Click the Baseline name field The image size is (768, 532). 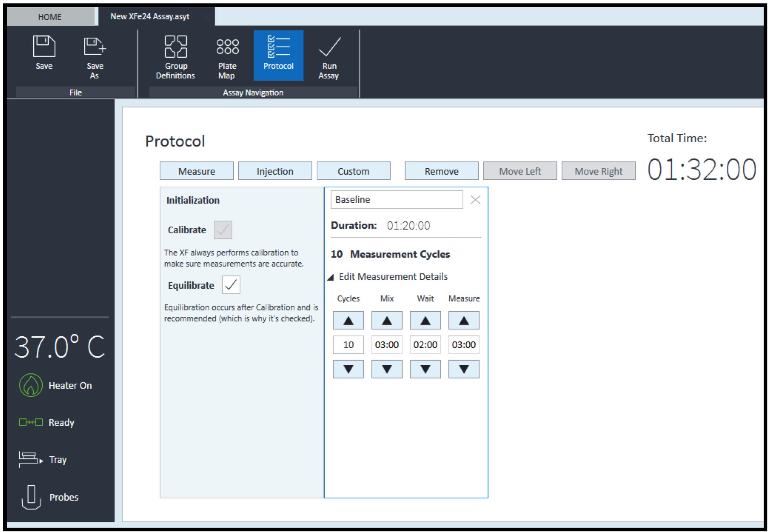click(397, 199)
